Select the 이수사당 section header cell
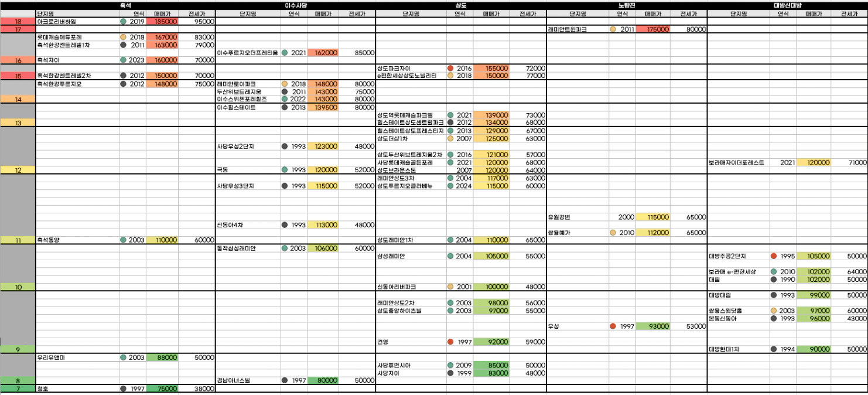The image size is (868, 395). (x=295, y=4)
